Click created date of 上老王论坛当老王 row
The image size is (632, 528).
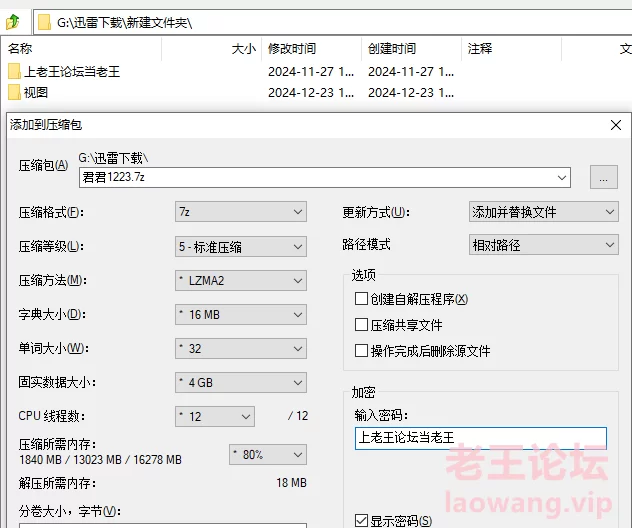[x=411, y=72]
